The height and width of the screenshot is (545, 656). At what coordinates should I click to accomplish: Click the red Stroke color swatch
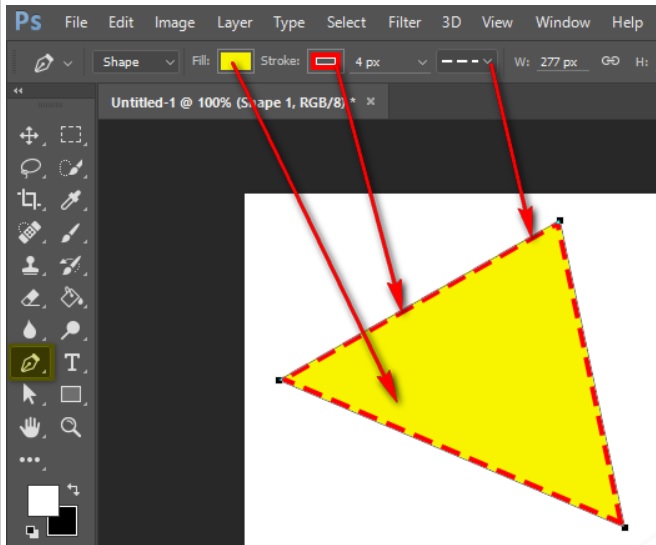click(x=325, y=61)
